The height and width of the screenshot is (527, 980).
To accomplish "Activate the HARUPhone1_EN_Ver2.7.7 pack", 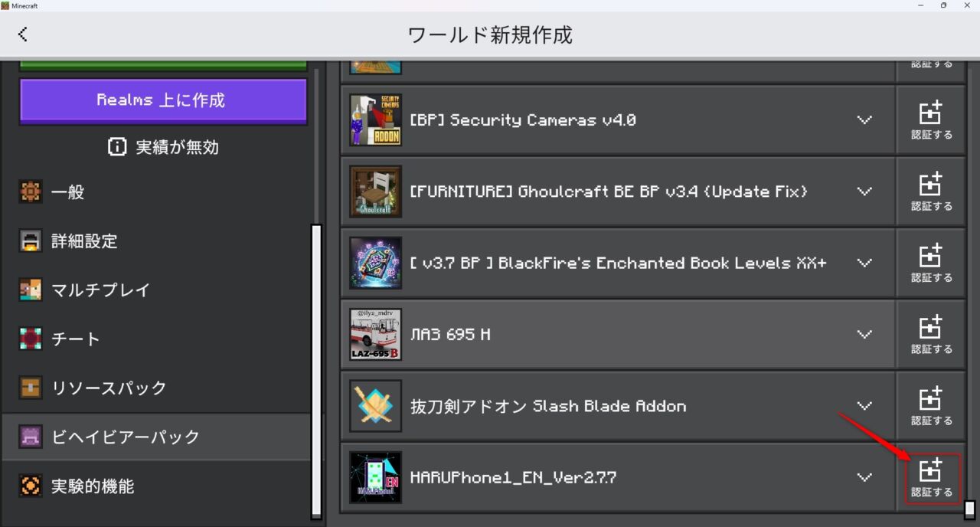I will [931, 477].
